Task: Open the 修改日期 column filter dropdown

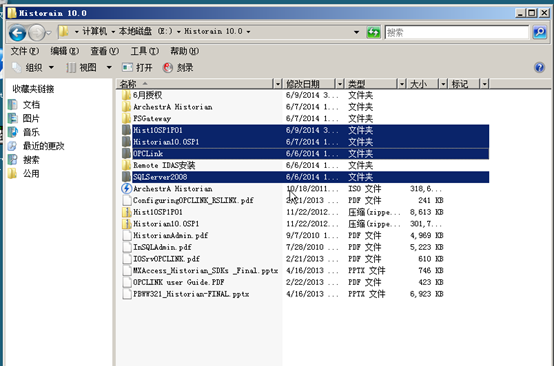Action: tap(340, 84)
